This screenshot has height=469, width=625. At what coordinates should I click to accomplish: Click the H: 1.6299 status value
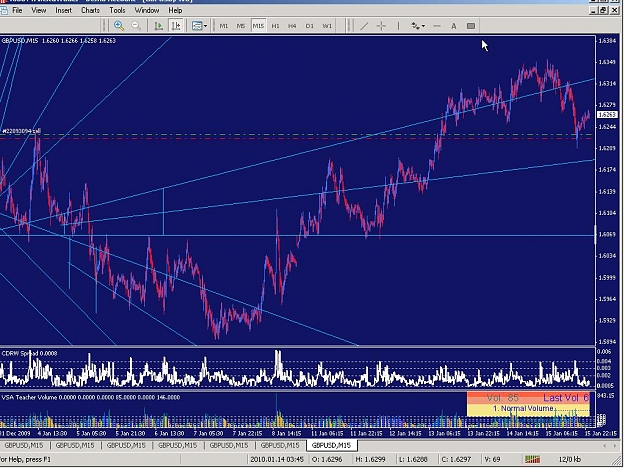[370, 459]
